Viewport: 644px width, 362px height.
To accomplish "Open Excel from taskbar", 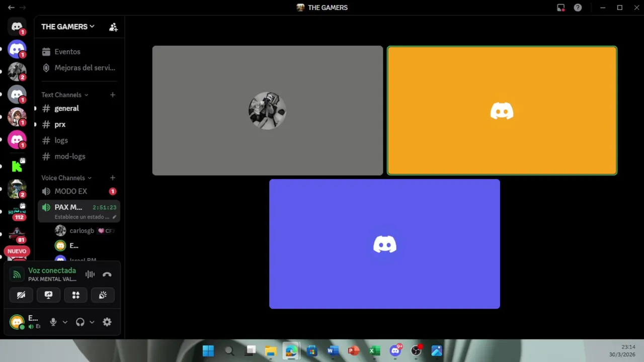I will [374, 350].
